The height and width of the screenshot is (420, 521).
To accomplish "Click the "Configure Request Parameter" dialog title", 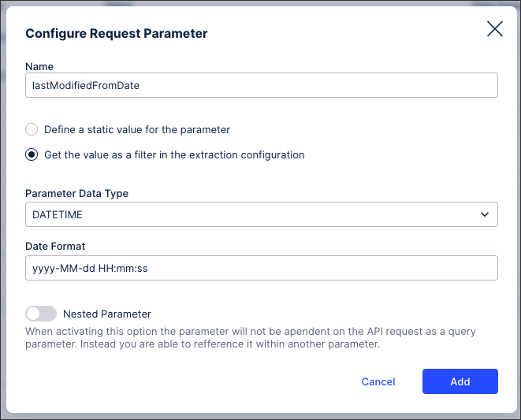I will tap(117, 33).
